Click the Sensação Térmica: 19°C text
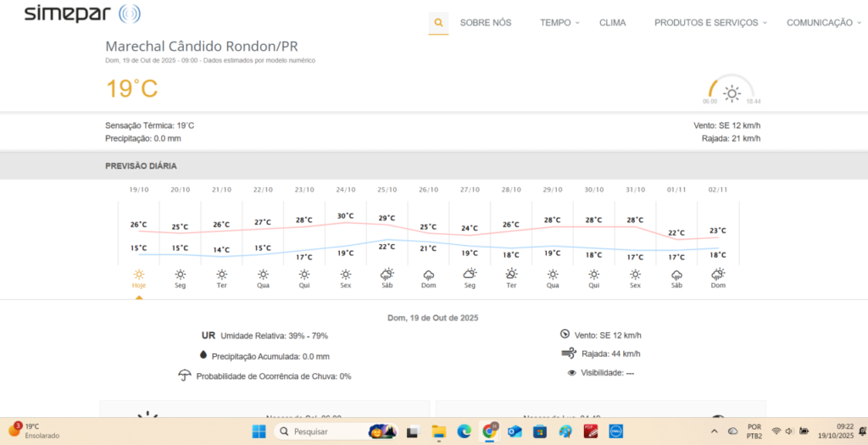Image resolution: width=868 pixels, height=445 pixels. point(149,125)
